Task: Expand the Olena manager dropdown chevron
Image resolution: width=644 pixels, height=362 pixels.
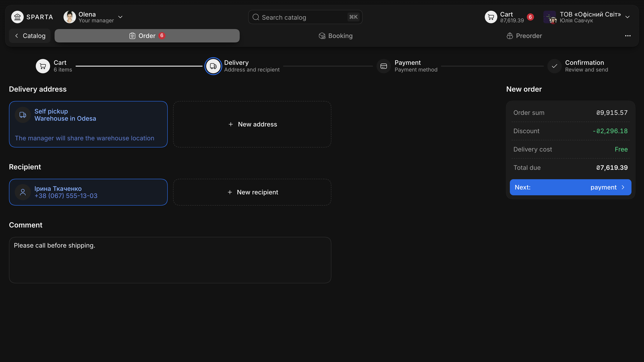Action: tap(120, 17)
